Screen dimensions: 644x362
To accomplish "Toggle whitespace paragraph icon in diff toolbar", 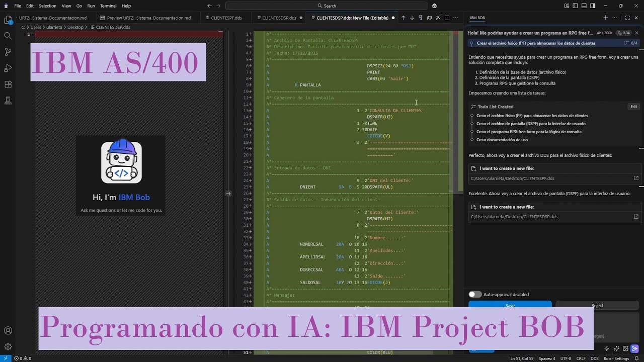I will point(420,18).
